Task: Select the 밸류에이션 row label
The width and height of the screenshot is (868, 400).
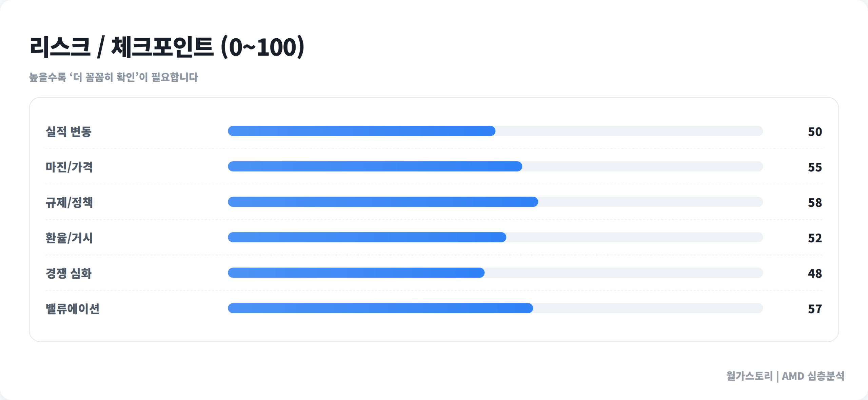Action: [73, 309]
